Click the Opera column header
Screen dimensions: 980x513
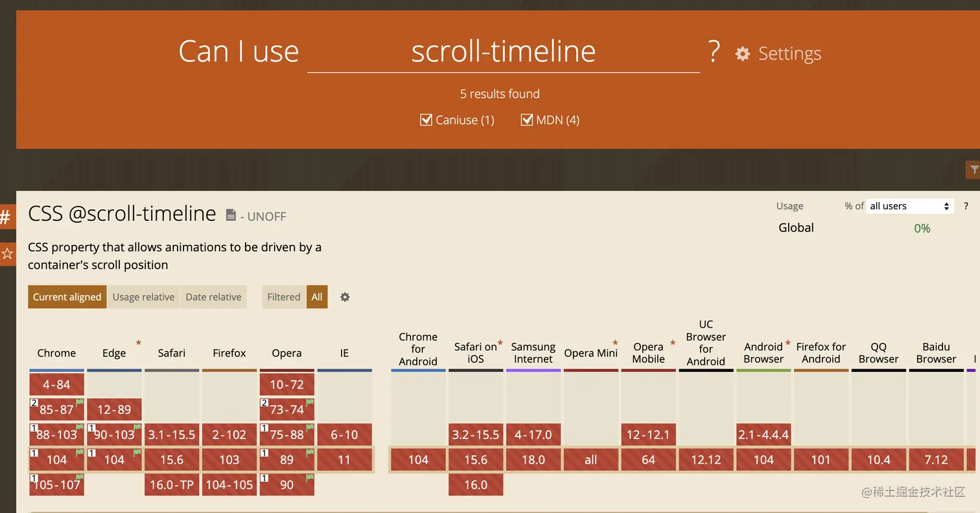click(x=286, y=353)
